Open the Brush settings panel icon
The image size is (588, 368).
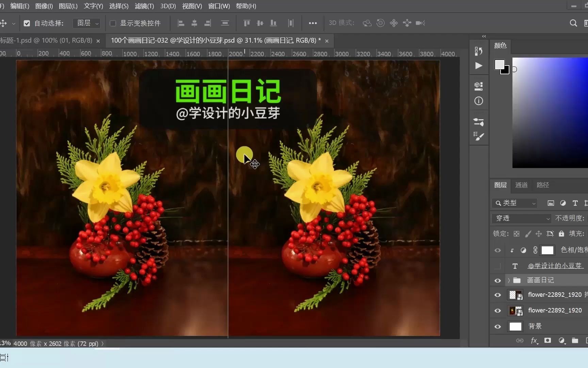479,136
